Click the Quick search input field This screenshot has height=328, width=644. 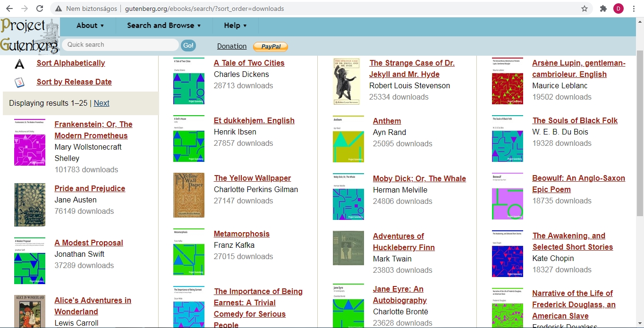(x=120, y=45)
